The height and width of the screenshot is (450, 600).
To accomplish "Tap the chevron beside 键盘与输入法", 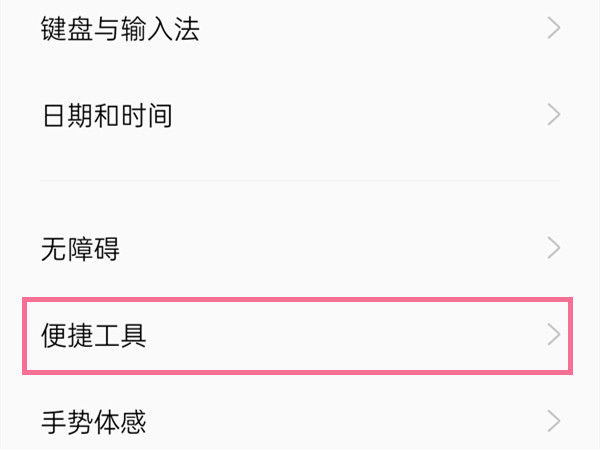I will point(554,28).
